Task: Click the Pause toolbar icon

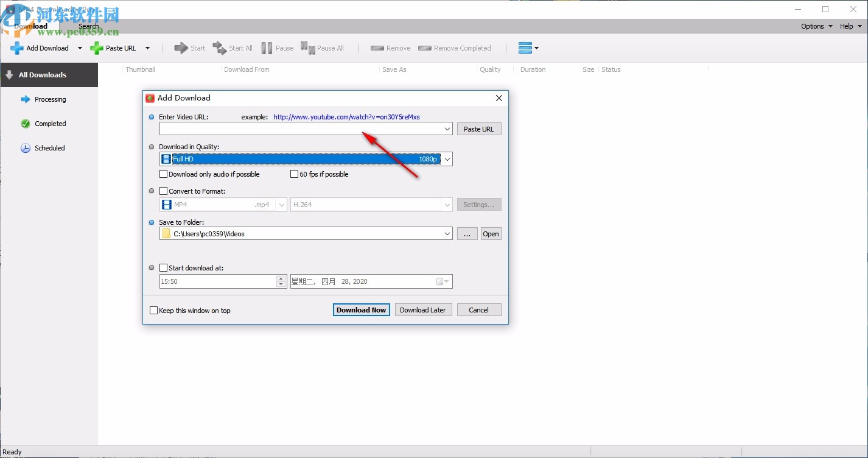Action: (x=267, y=48)
